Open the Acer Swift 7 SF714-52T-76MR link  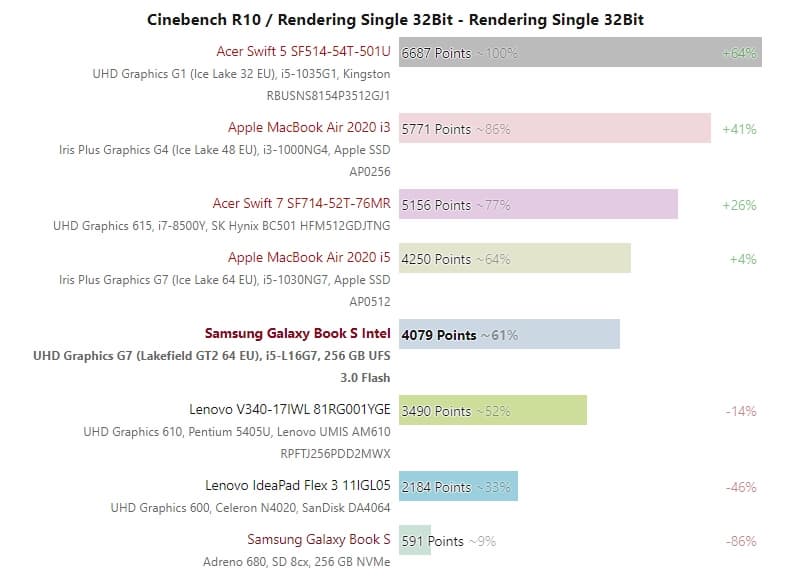(301, 203)
